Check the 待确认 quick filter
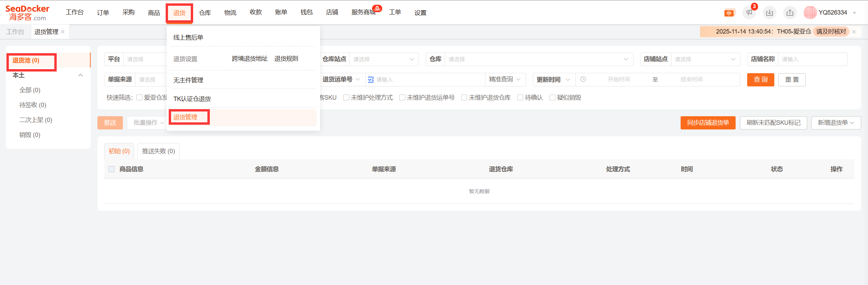This screenshot has width=868, height=285. pos(520,98)
